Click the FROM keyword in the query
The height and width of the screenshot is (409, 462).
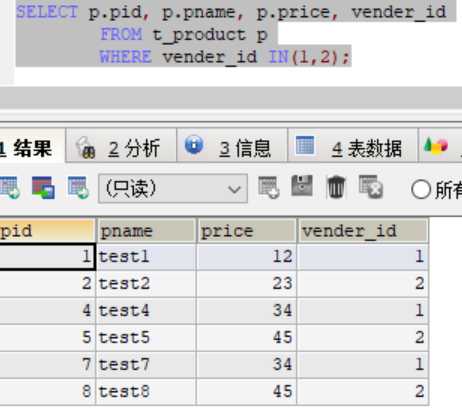coord(121,34)
